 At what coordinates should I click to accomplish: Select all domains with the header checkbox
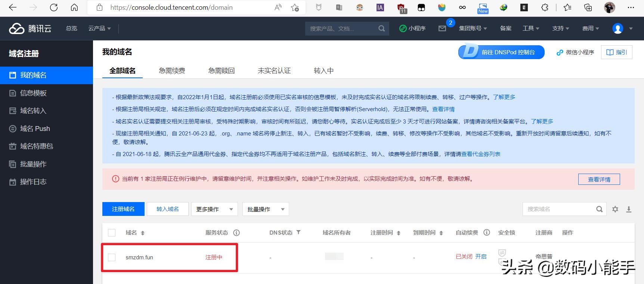coord(112,233)
